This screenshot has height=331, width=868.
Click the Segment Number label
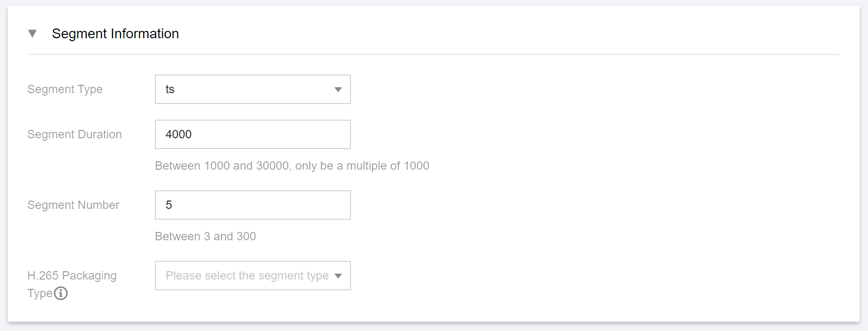click(x=74, y=205)
